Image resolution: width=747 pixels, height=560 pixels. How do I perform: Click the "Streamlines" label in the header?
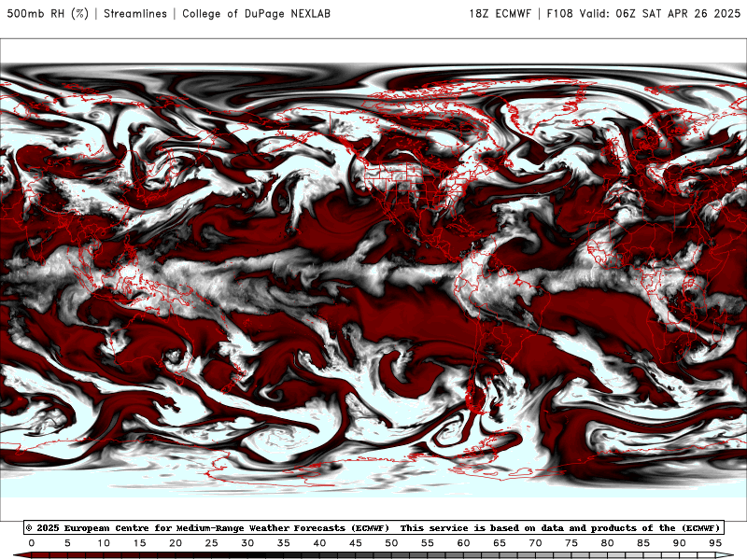pos(135,13)
